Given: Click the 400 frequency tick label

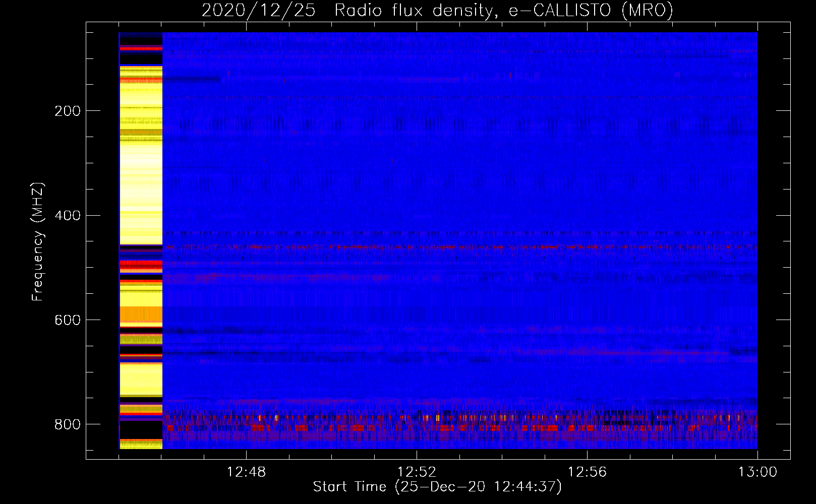Looking at the screenshot, I should 67,216.
